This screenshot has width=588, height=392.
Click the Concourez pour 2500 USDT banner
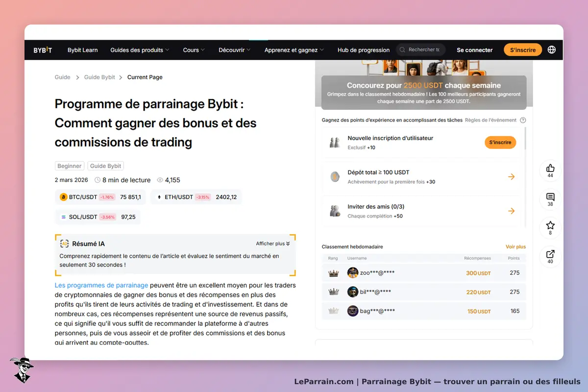424,92
